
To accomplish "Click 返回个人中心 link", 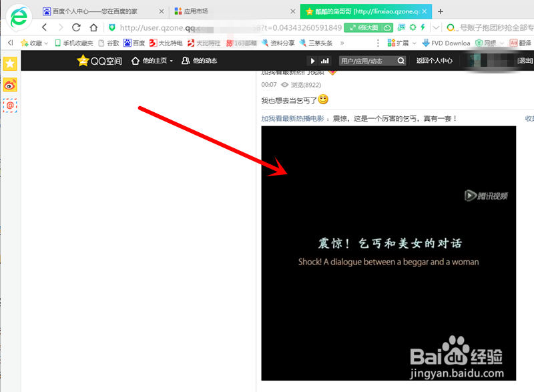I will (435, 61).
